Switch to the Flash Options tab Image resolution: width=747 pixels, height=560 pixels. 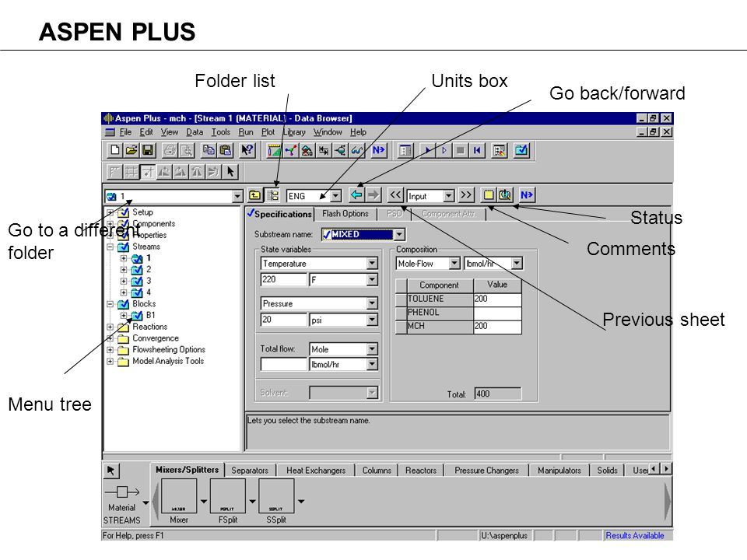(x=345, y=214)
